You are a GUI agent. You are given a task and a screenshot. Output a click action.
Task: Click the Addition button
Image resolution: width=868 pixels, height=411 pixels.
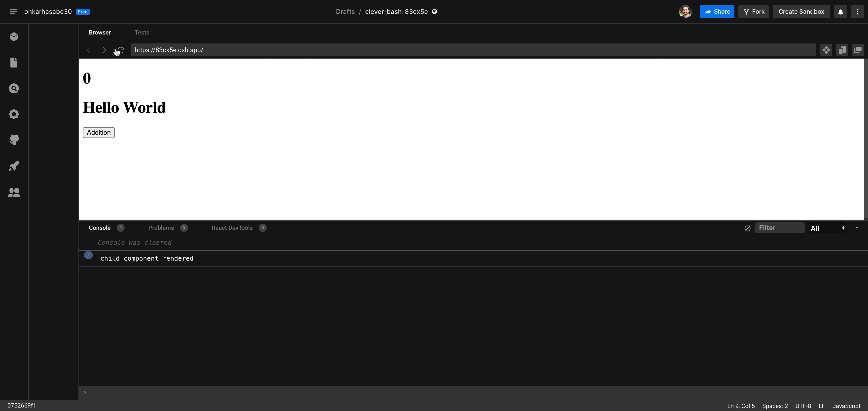coord(99,132)
